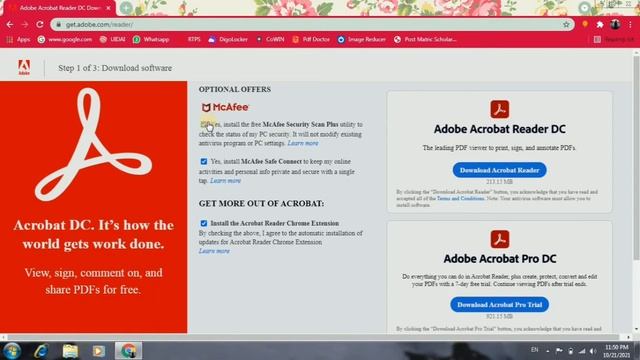
Task: Click the page vertical scrollbar
Action: pyautogui.click(x=636, y=157)
